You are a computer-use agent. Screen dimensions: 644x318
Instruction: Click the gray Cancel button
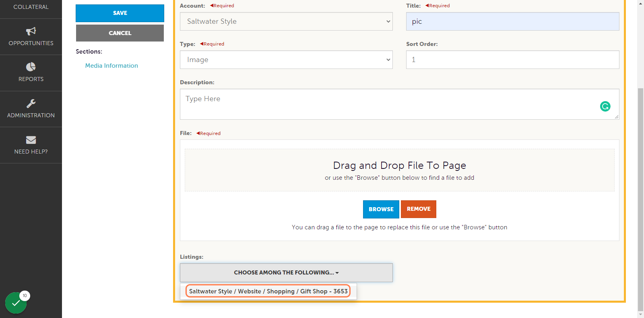click(120, 33)
